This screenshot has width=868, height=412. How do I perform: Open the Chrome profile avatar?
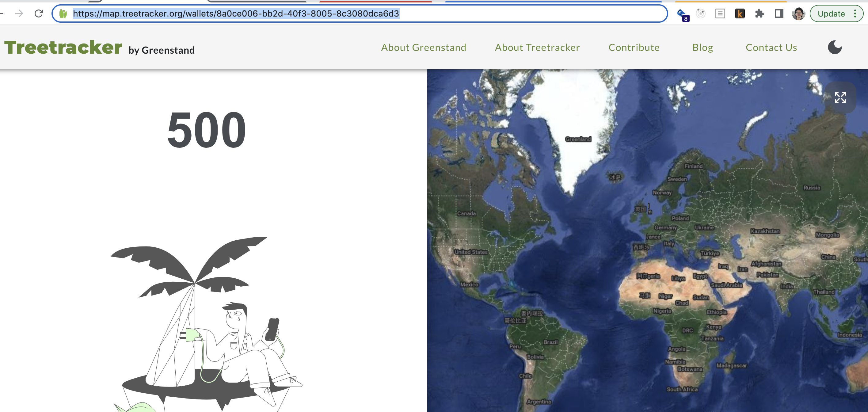[x=798, y=13]
